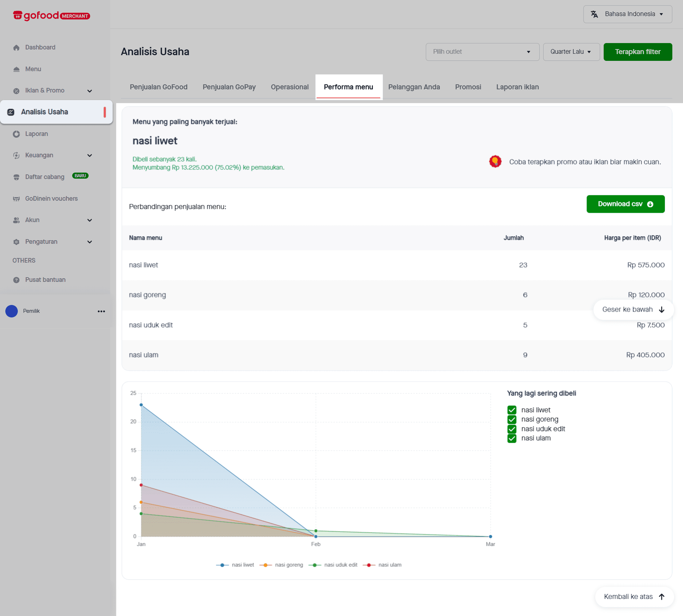The width and height of the screenshot is (683, 616).
Task: Click the Daftar cabang store icon
Action: 16,177
